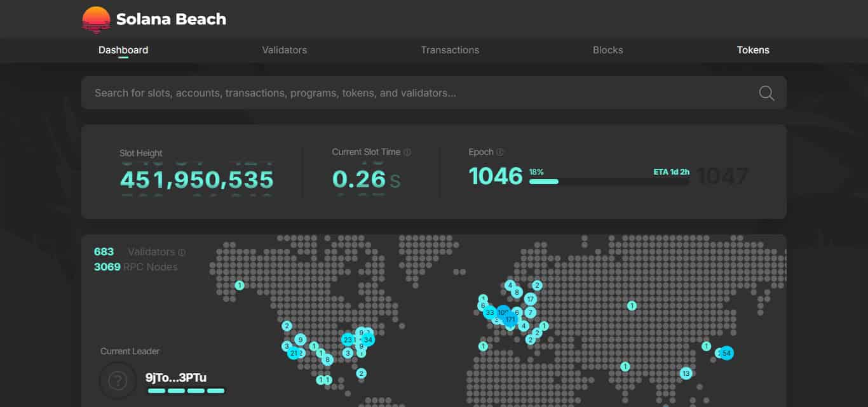Click the next epoch number 1047
The height and width of the screenshot is (407, 868).
(723, 176)
